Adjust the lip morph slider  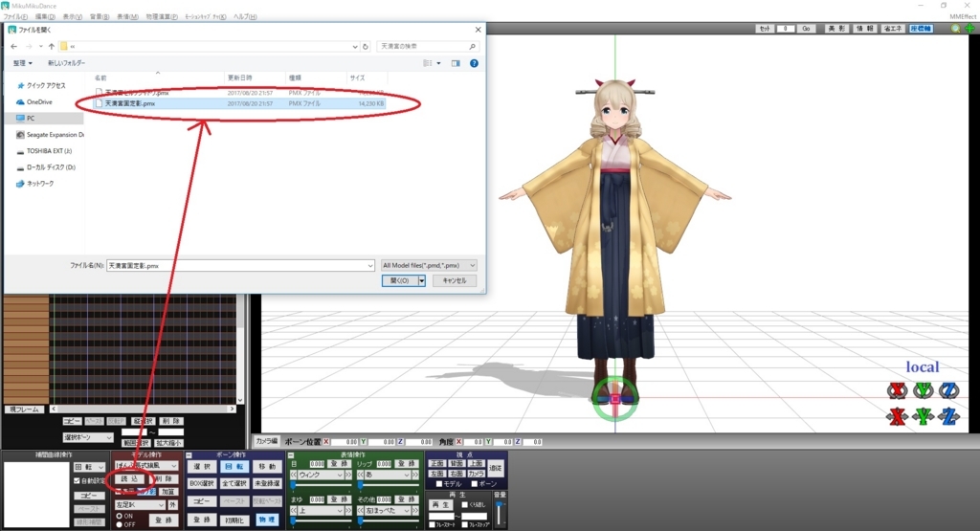pos(388,485)
